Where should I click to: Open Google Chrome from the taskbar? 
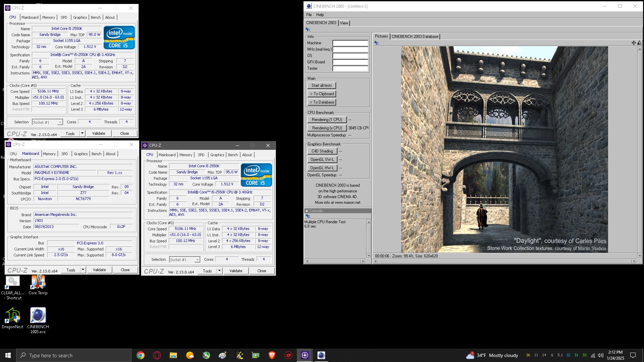point(141,355)
